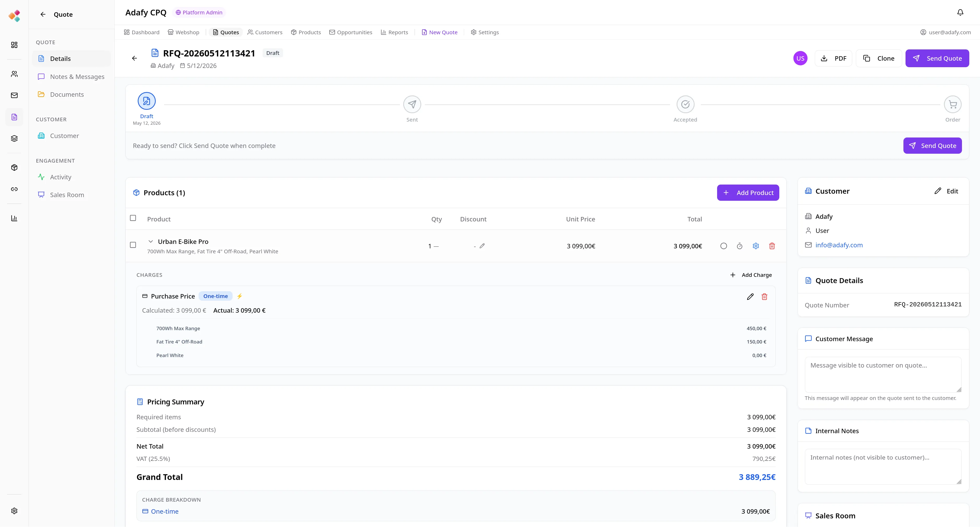Open Notes & Messages in sidebar
The height and width of the screenshot is (527, 980).
click(x=72, y=77)
